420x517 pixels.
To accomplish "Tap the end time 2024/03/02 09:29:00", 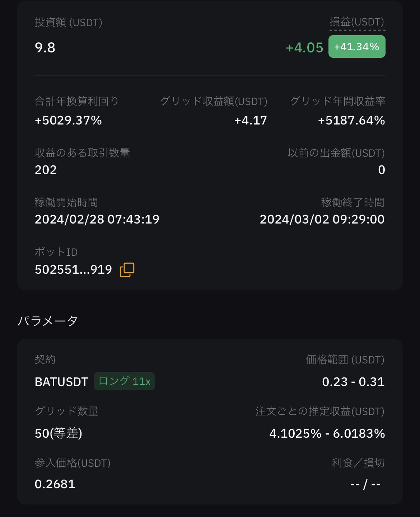I will pyautogui.click(x=322, y=219).
